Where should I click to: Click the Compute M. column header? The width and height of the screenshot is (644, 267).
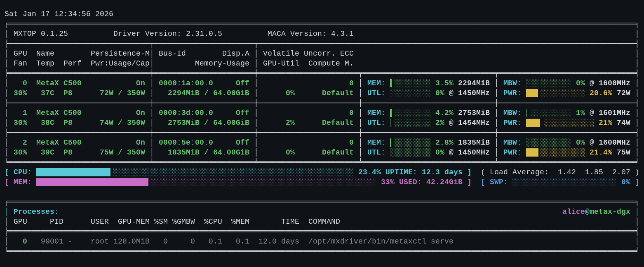click(x=331, y=63)
